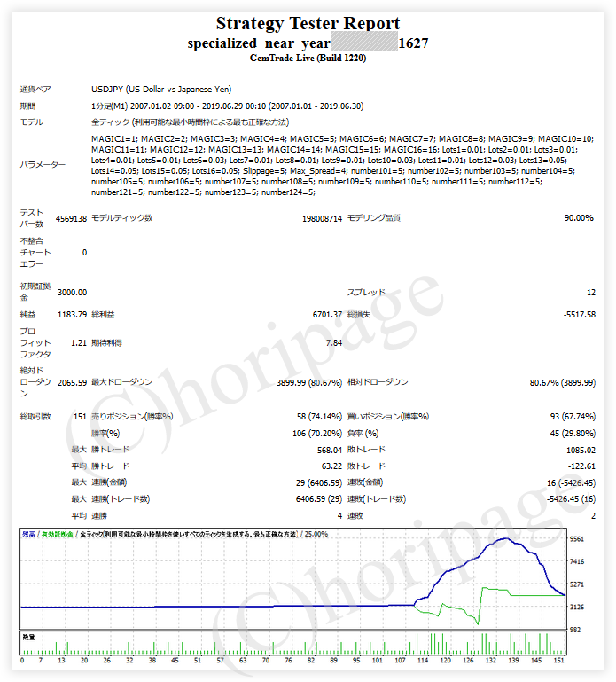Click the expected payoff value "7.84"
The height and width of the screenshot is (682, 616).
click(334, 343)
